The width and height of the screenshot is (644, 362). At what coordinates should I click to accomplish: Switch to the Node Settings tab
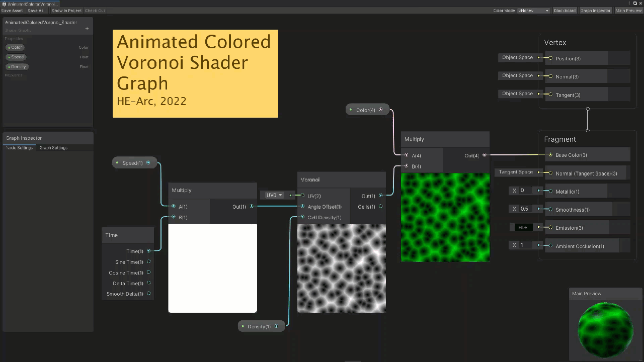19,148
